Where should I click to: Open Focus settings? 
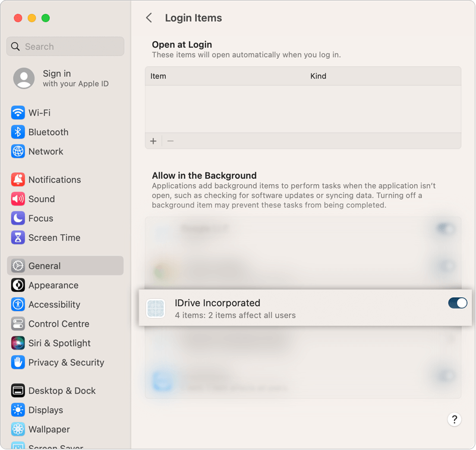pyautogui.click(x=65, y=218)
